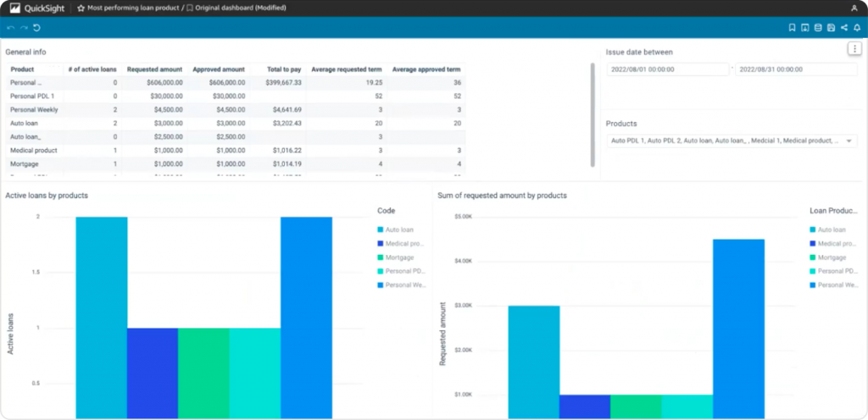
Task: Select Auto loan bar in Active loans chart
Action: coord(102,318)
